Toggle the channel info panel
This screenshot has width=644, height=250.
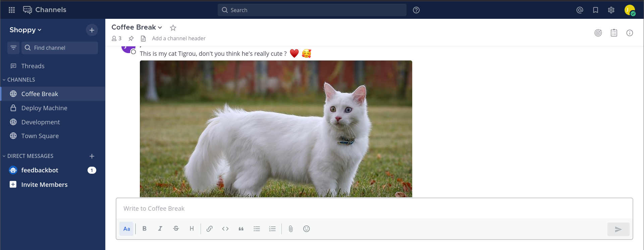[630, 33]
